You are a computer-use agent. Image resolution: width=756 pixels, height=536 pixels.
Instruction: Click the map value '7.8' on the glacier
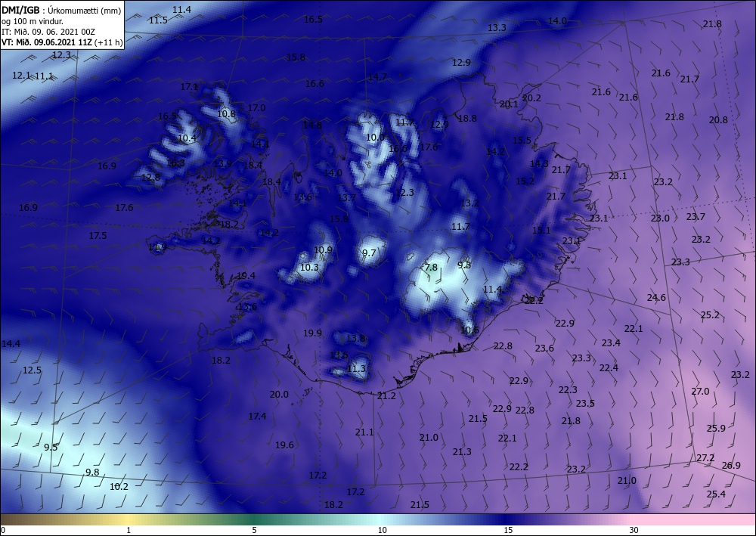[x=431, y=267]
